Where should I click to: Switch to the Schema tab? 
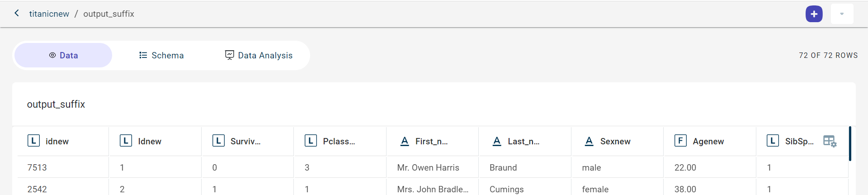(161, 55)
